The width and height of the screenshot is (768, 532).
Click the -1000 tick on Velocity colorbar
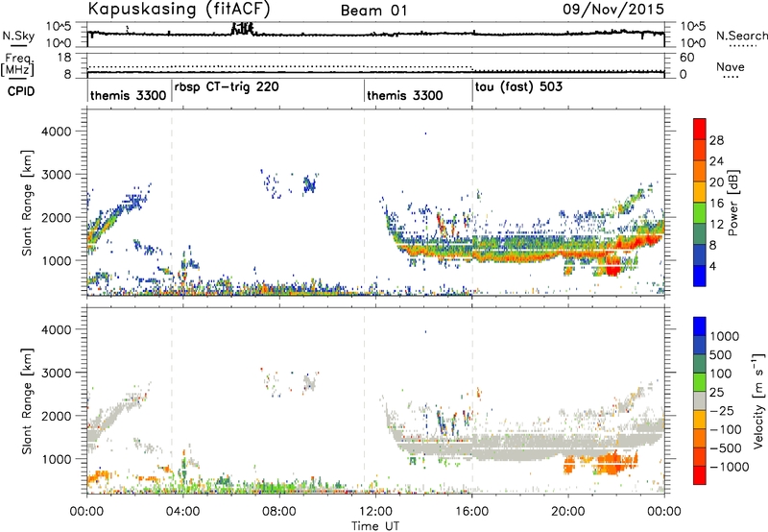(x=729, y=467)
